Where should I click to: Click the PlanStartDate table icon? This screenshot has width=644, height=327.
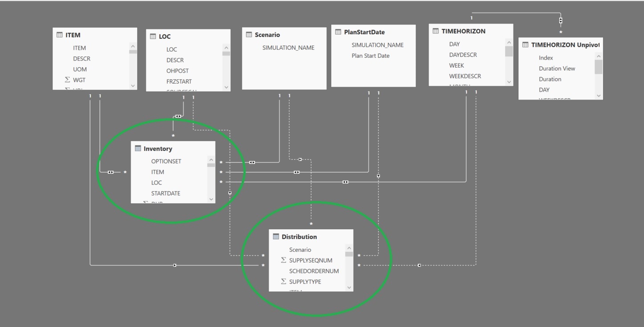click(338, 32)
